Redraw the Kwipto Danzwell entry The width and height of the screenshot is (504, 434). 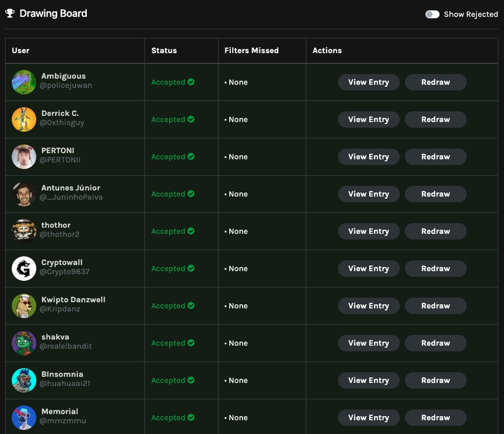(x=436, y=306)
